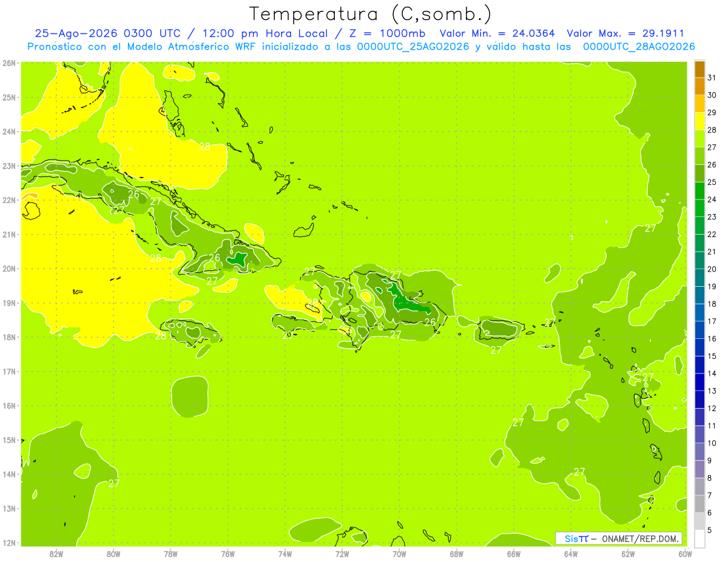The width and height of the screenshot is (728, 562).
Task: Pick the deep blue 13–14 legend swatch
Action: [x=699, y=382]
